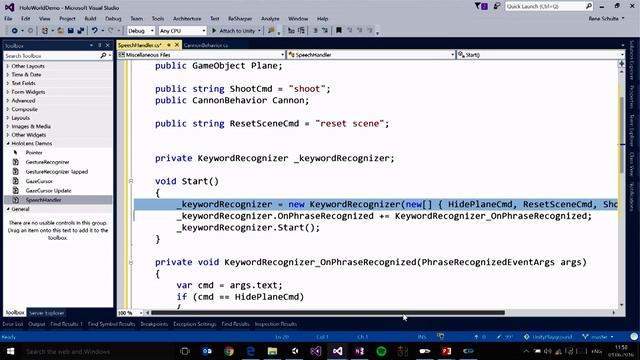Click the Task View icon on taskbar

185,351
